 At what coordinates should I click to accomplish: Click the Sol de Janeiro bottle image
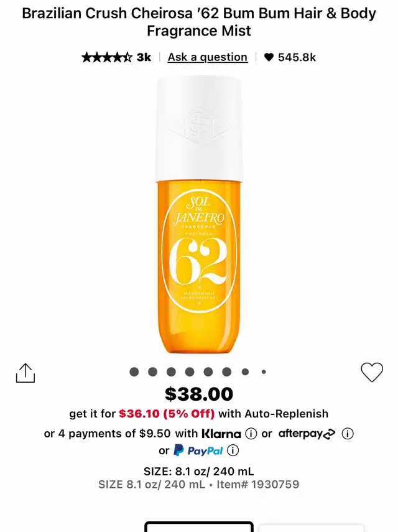199,215
